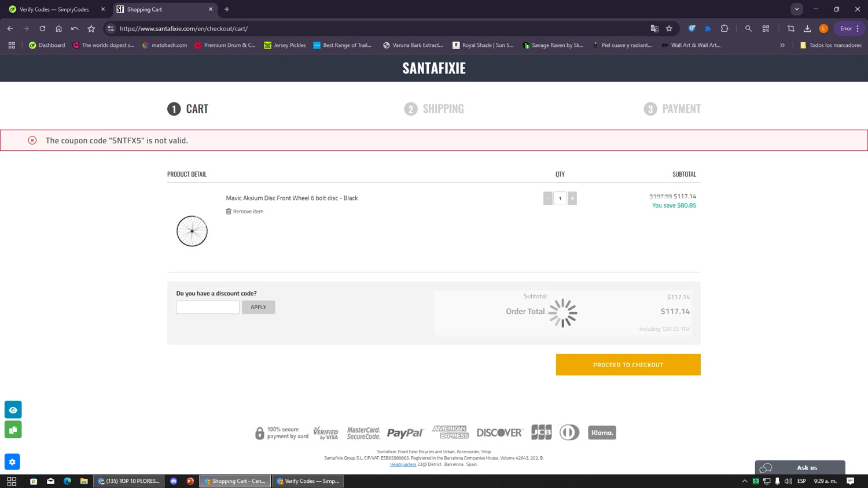Open the browser home page
Image resolution: width=868 pixels, height=488 pixels.
coord(58,28)
